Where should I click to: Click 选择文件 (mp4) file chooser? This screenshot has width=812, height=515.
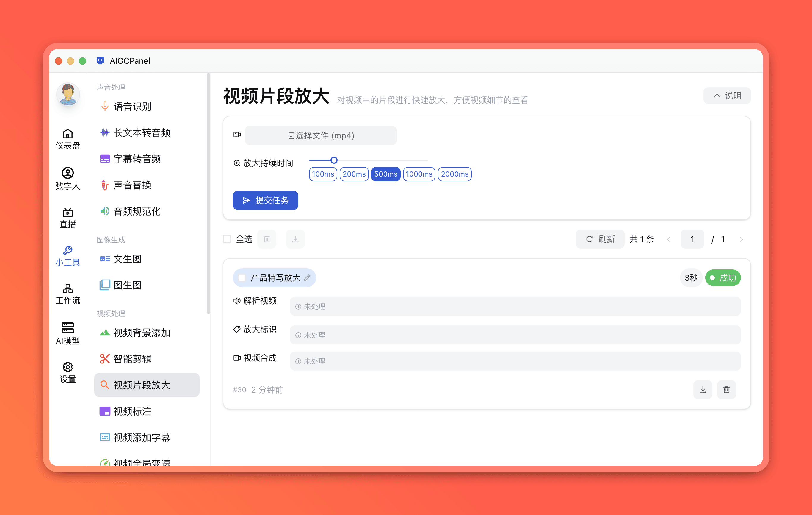pyautogui.click(x=321, y=135)
